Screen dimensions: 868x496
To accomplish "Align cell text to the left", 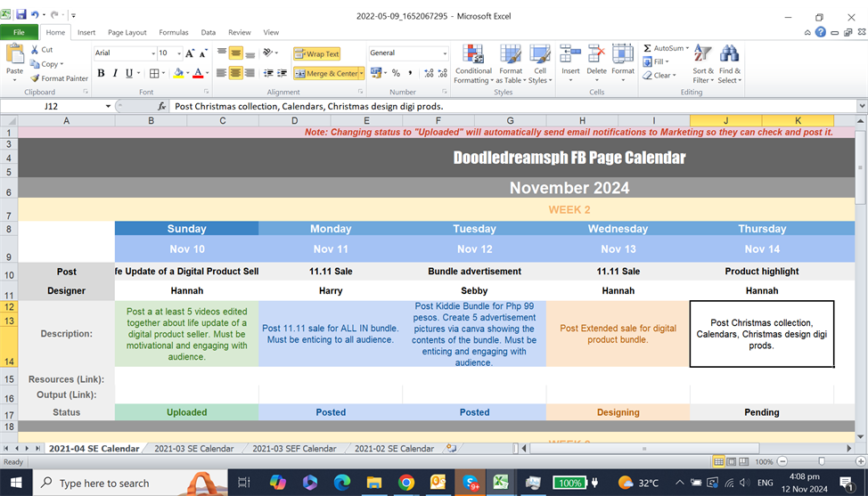I will pyautogui.click(x=221, y=73).
